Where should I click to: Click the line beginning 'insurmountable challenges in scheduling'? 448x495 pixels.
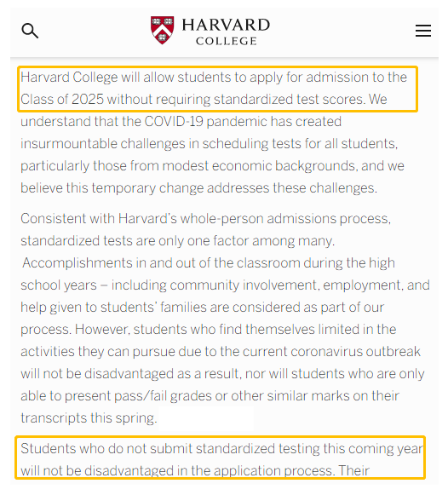(210, 144)
